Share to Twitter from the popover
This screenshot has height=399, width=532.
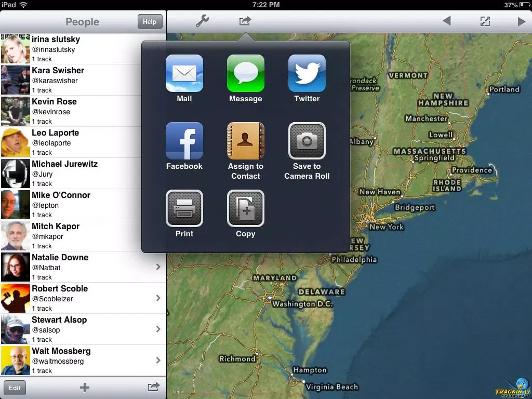point(307,73)
